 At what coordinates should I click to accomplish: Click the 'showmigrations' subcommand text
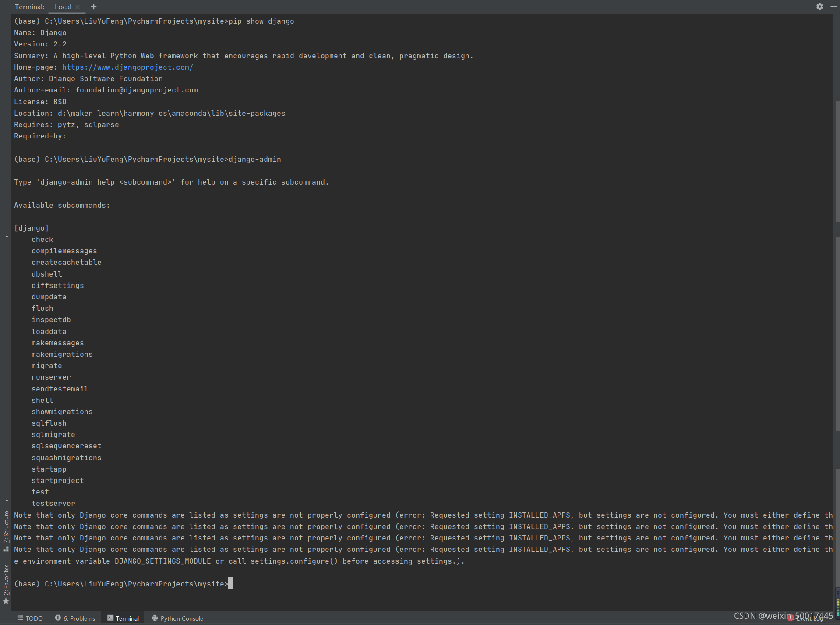(62, 412)
